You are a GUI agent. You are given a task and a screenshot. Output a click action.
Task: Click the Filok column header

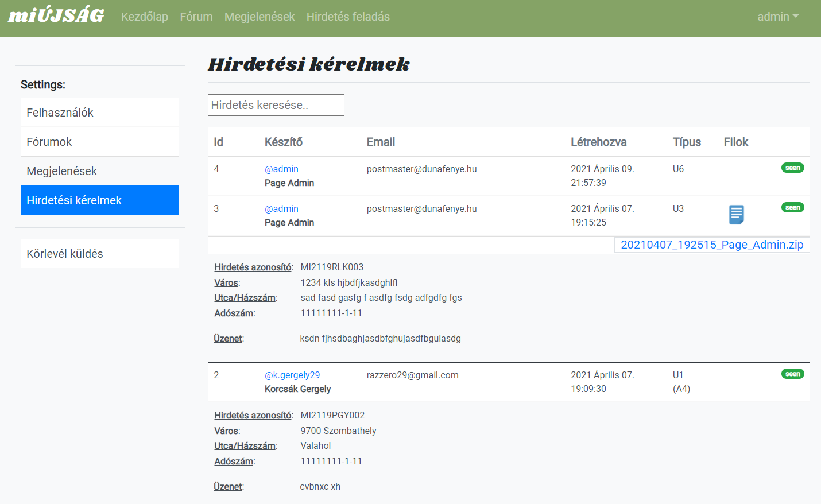click(x=736, y=142)
